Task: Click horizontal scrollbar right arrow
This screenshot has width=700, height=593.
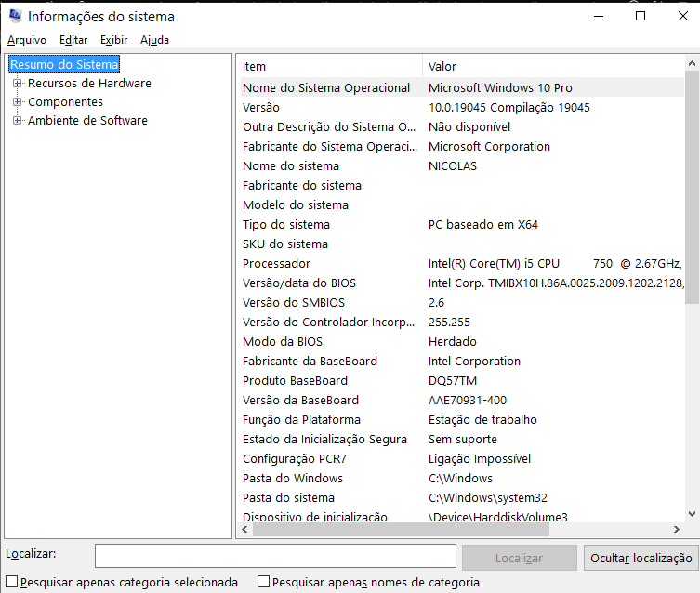Action: [677, 529]
